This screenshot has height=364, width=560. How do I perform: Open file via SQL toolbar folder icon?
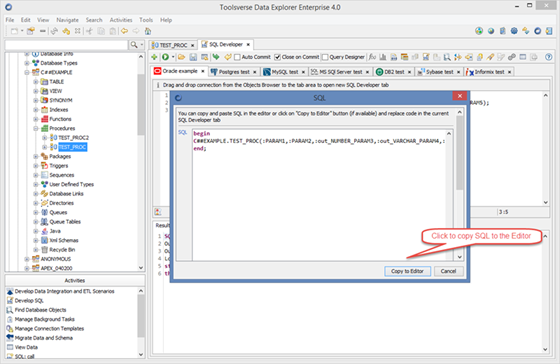181,57
